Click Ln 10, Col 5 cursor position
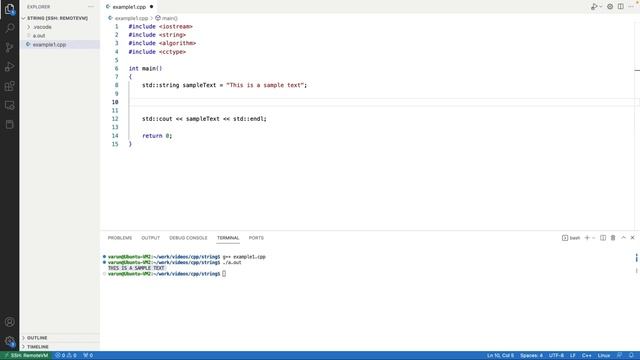Screen dimensions: 640x360 (x=500, y=356)
